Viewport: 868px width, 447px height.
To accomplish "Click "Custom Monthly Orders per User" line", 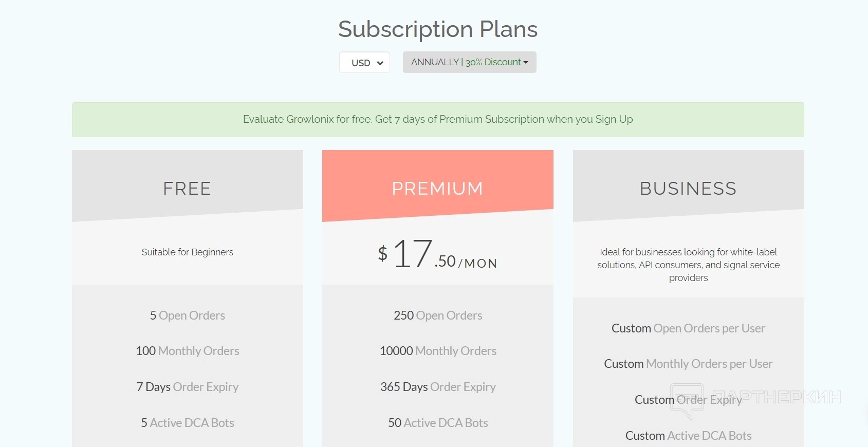I will coord(688,364).
